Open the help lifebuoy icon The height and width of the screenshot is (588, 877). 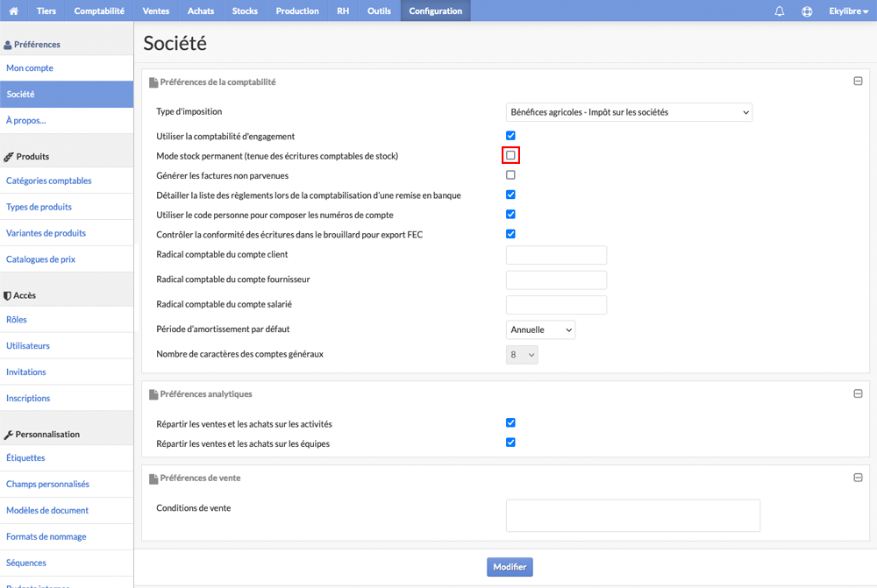click(807, 11)
